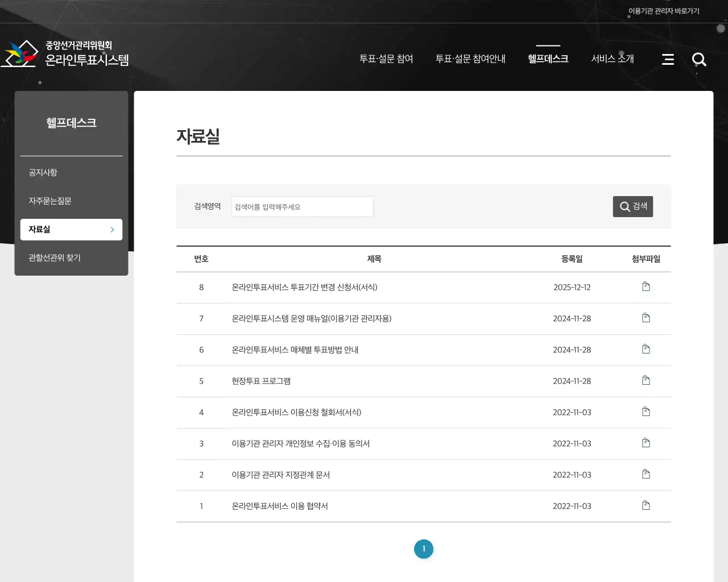Open the hamburger navigation menu
Screen dimensions: 728x582
pos(668,59)
